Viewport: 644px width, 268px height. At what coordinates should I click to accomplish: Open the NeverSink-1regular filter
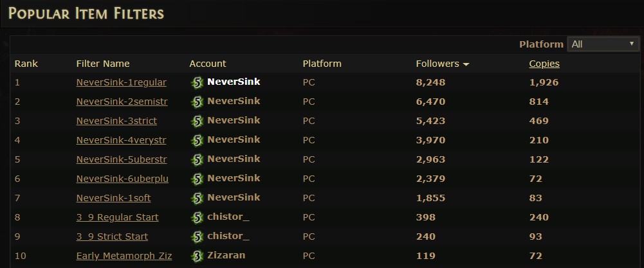(x=121, y=82)
